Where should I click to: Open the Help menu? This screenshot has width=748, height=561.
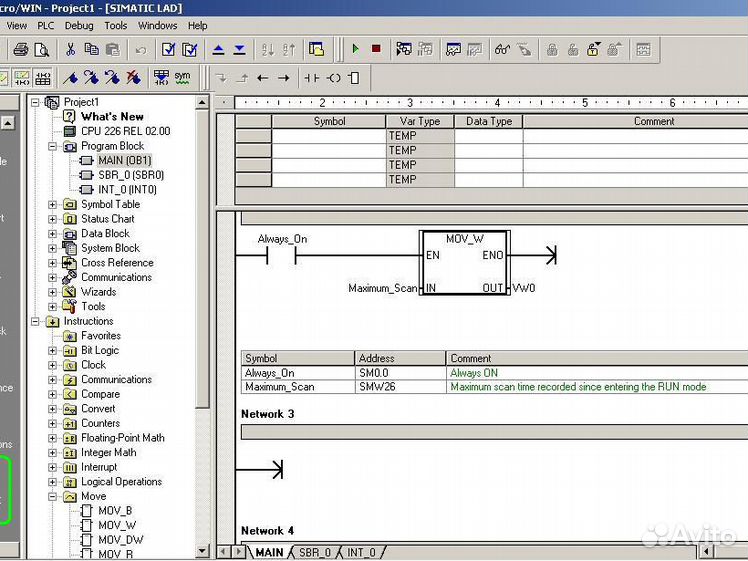click(197, 26)
